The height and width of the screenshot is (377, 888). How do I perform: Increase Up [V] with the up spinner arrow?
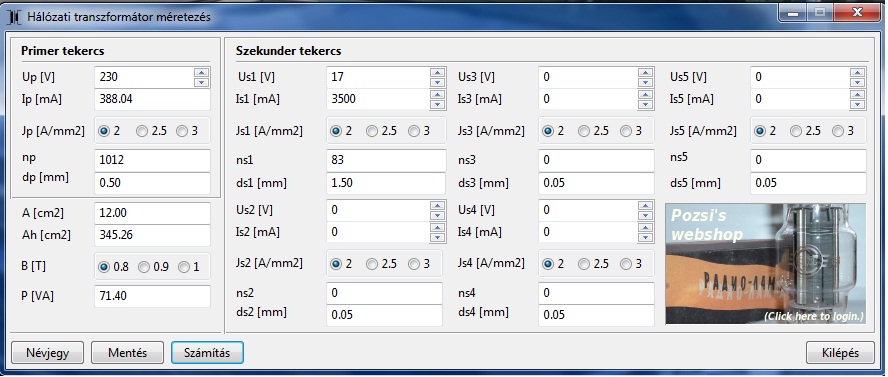(x=202, y=72)
